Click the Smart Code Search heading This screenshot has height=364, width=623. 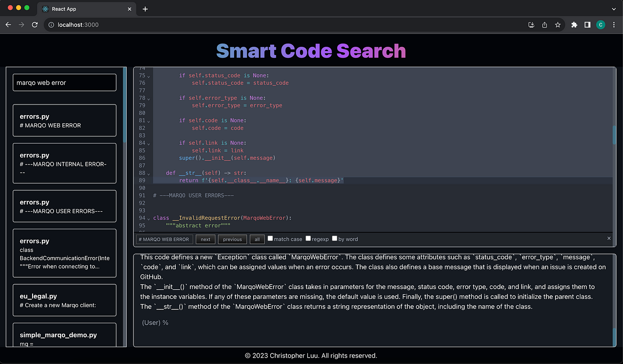pyautogui.click(x=311, y=51)
